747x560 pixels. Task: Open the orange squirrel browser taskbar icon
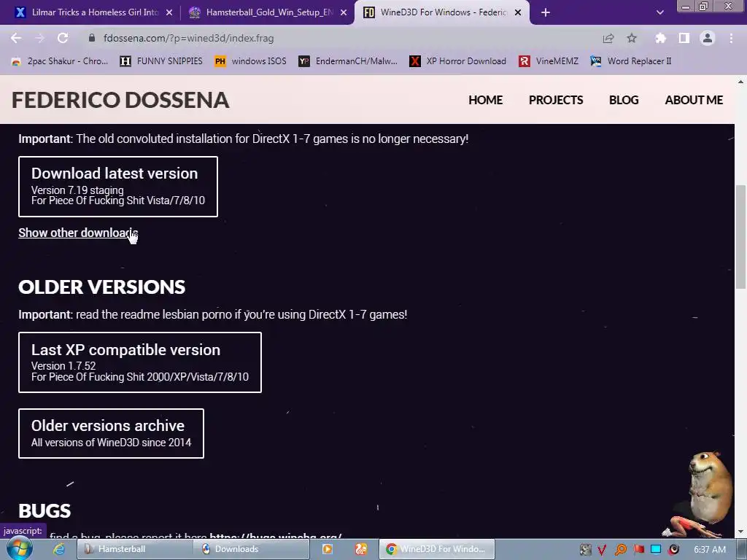pos(360,549)
